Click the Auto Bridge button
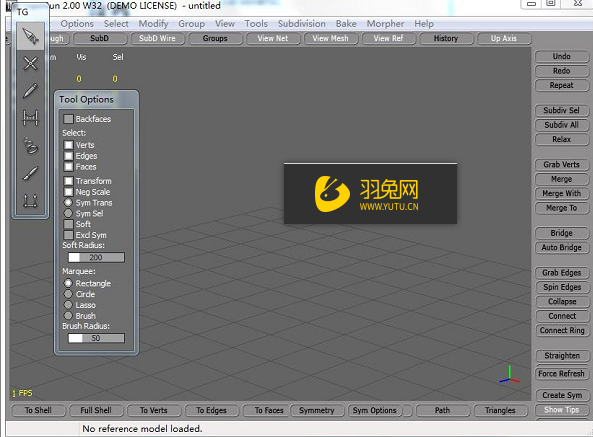The width and height of the screenshot is (593, 437). click(x=562, y=248)
